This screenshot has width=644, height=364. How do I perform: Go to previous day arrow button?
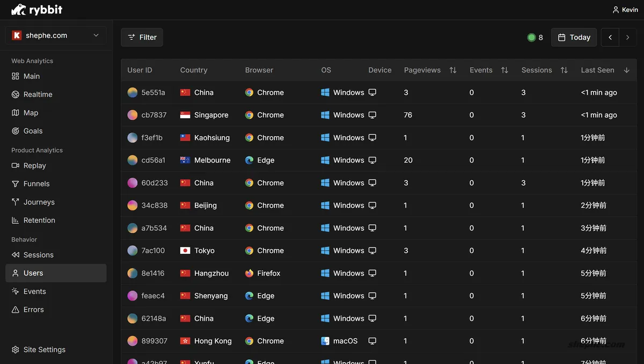pyautogui.click(x=610, y=38)
